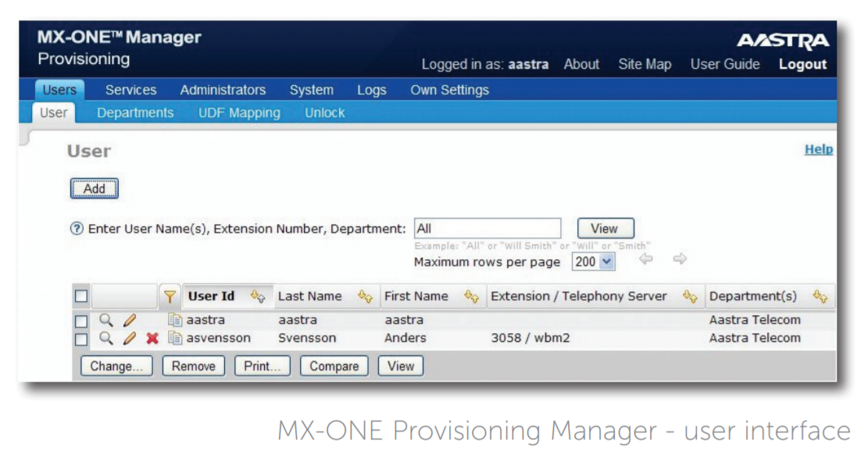Open the UDF Mapping tab

(239, 112)
